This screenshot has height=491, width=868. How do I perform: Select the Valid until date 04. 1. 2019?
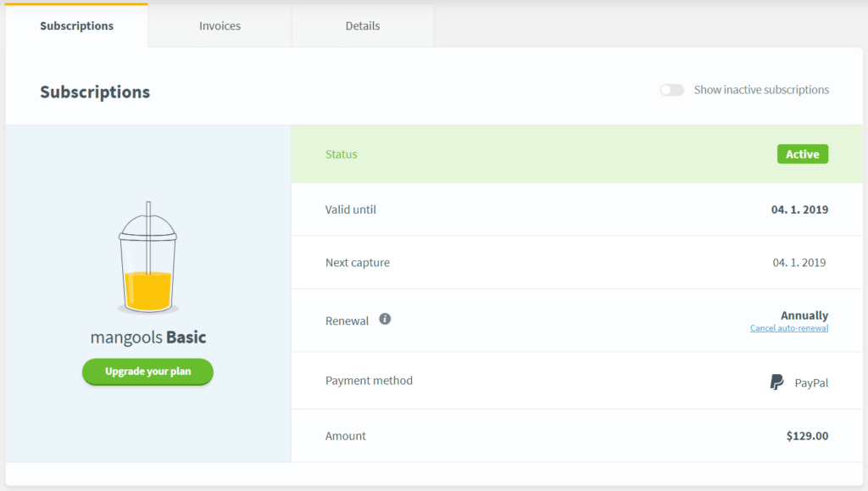pyautogui.click(x=799, y=209)
